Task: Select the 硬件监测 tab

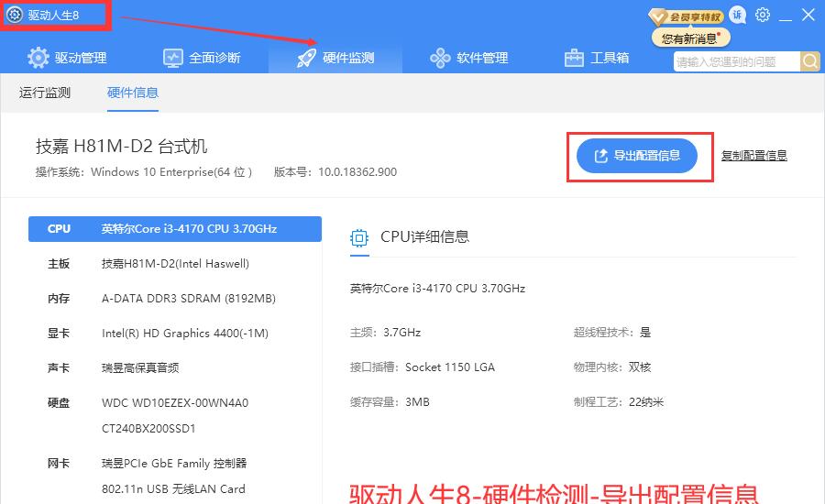Action: pyautogui.click(x=335, y=58)
